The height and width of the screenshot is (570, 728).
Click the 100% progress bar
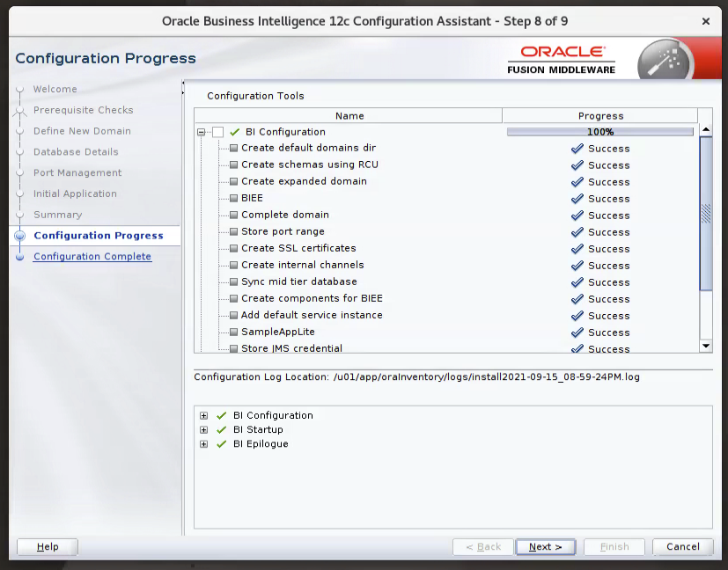[x=600, y=132]
